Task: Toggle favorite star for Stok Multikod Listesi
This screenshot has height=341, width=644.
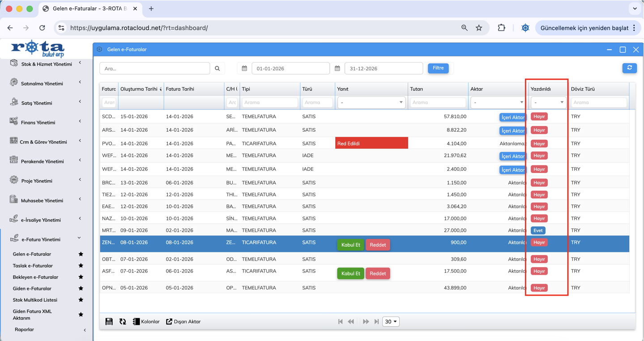Action: tap(81, 300)
